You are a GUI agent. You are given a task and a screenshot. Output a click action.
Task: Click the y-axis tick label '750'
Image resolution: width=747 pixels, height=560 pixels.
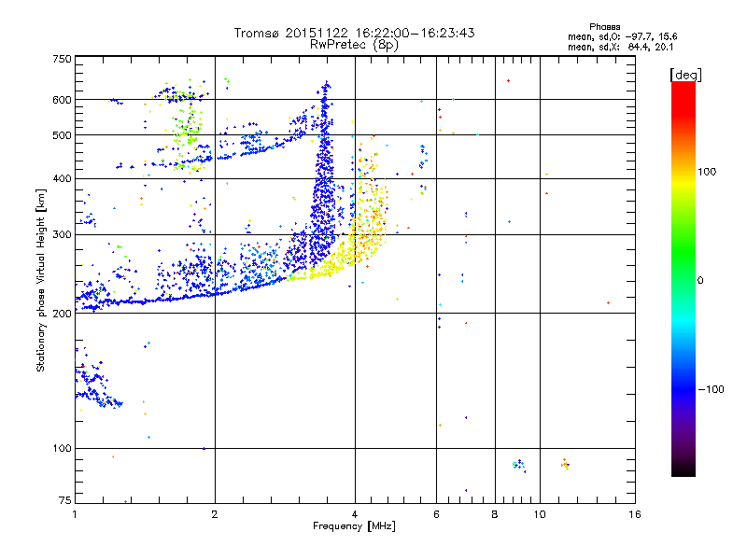[62, 59]
